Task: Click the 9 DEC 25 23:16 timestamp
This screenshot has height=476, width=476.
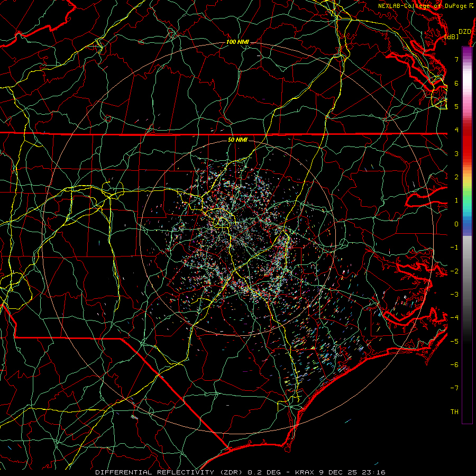Action: (x=352, y=472)
